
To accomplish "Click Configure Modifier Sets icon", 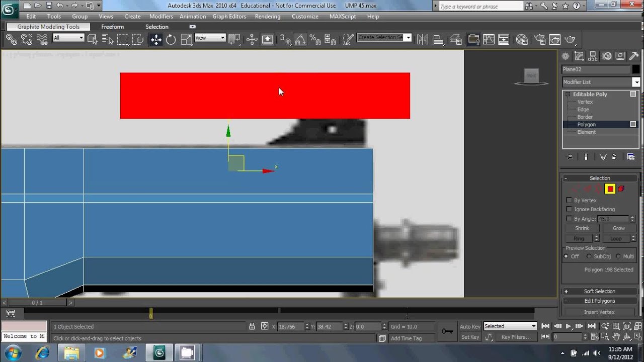I will (631, 157).
